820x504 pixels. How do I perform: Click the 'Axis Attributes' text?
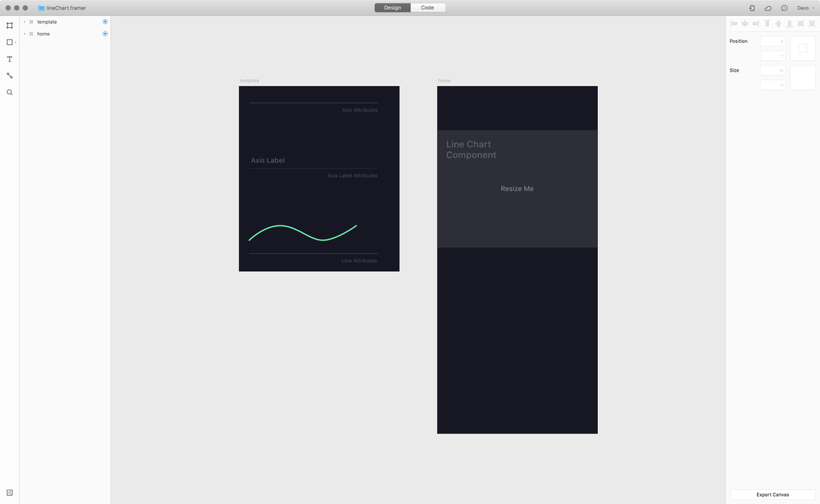click(x=359, y=110)
